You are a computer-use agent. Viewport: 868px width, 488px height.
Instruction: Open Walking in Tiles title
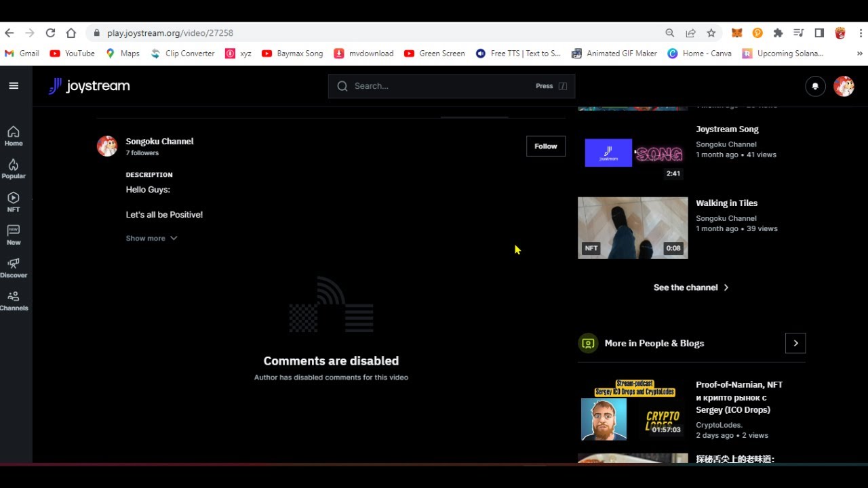(x=726, y=203)
